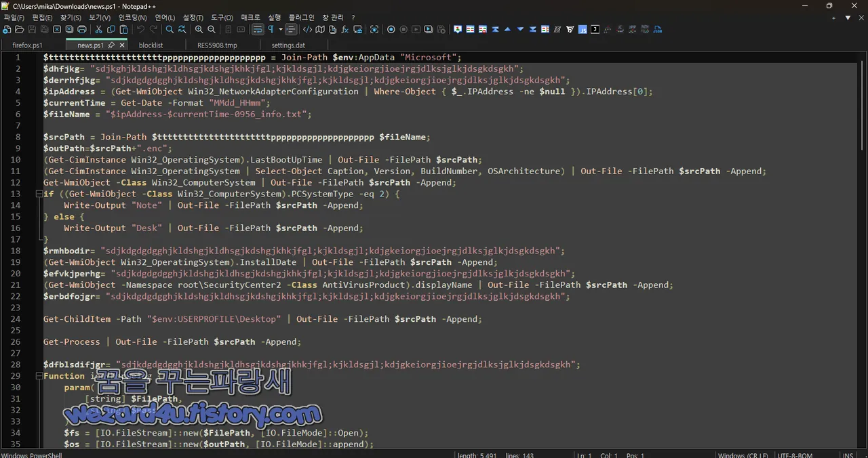Open Find with the magnifier icon
Viewport: 868px width, 458px height.
tap(170, 30)
